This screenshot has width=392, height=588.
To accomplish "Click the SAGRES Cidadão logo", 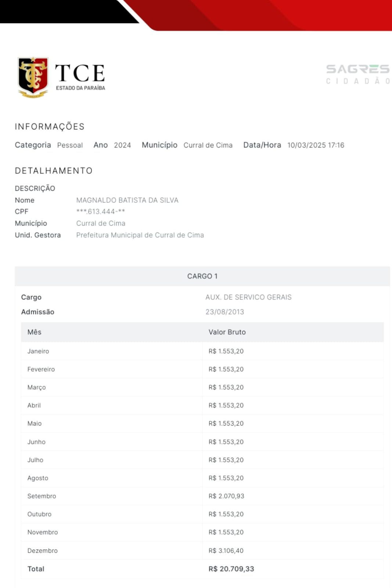I will tap(358, 74).
